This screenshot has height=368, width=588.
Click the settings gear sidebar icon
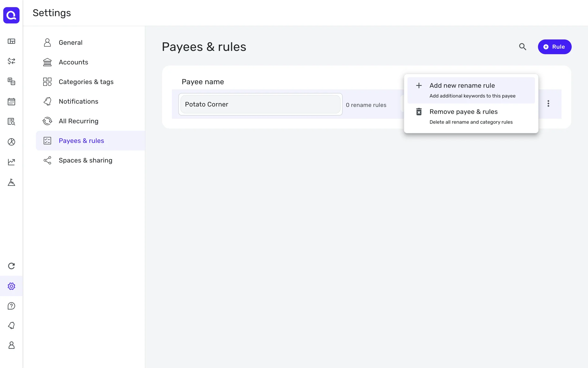point(11,286)
